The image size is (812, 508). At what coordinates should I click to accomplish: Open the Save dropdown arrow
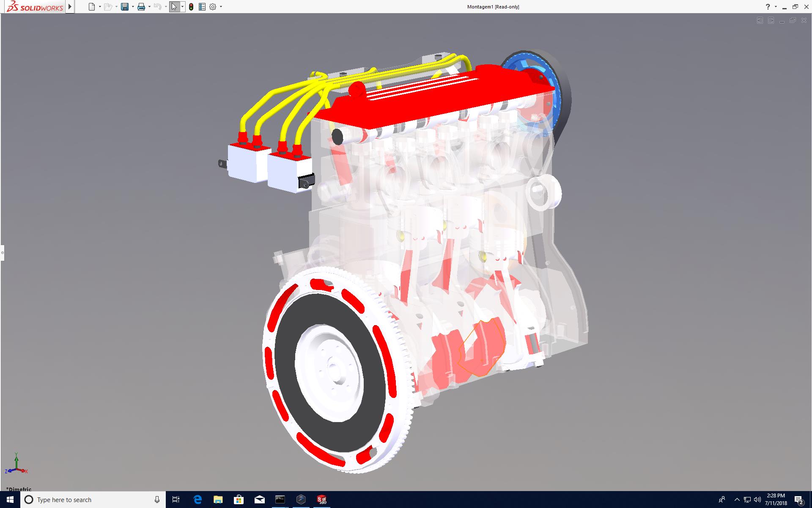pyautogui.click(x=133, y=7)
